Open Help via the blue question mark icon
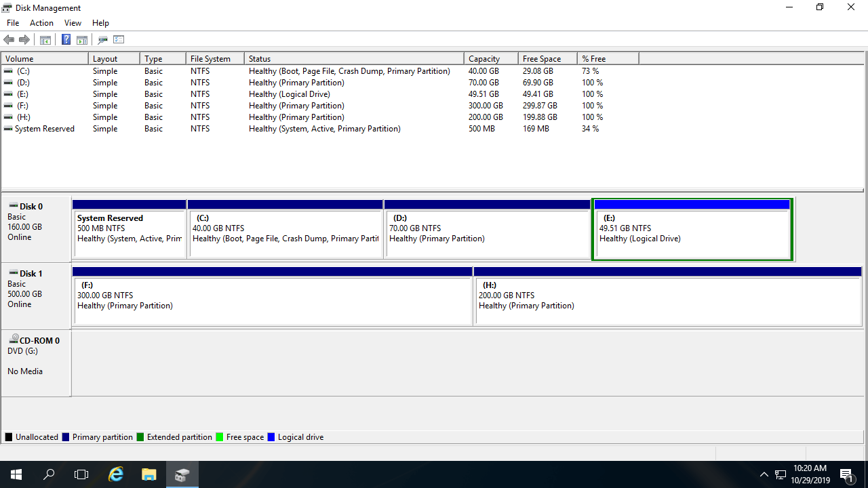 tap(66, 40)
